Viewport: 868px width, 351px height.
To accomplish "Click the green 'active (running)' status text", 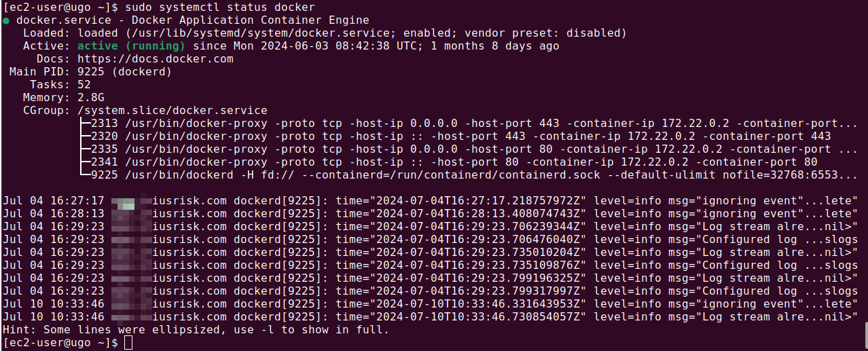I will click(131, 46).
